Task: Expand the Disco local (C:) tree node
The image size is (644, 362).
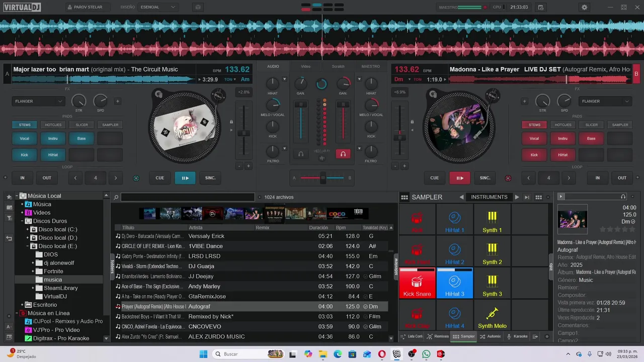Action: [x=27, y=229]
